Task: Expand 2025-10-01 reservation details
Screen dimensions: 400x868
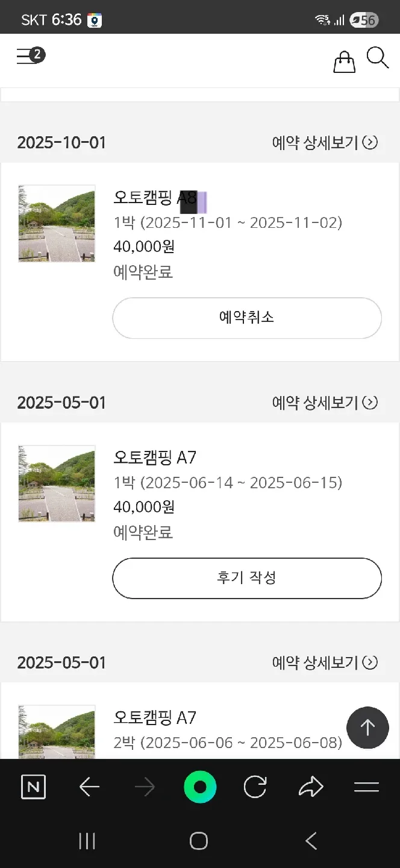Action: pos(325,143)
